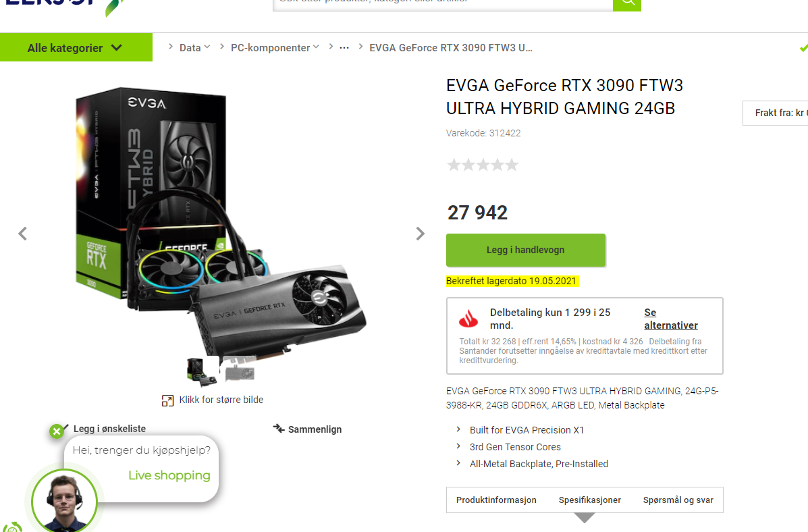Show previous product image arrow
The width and height of the screenshot is (808, 532).
tap(23, 234)
